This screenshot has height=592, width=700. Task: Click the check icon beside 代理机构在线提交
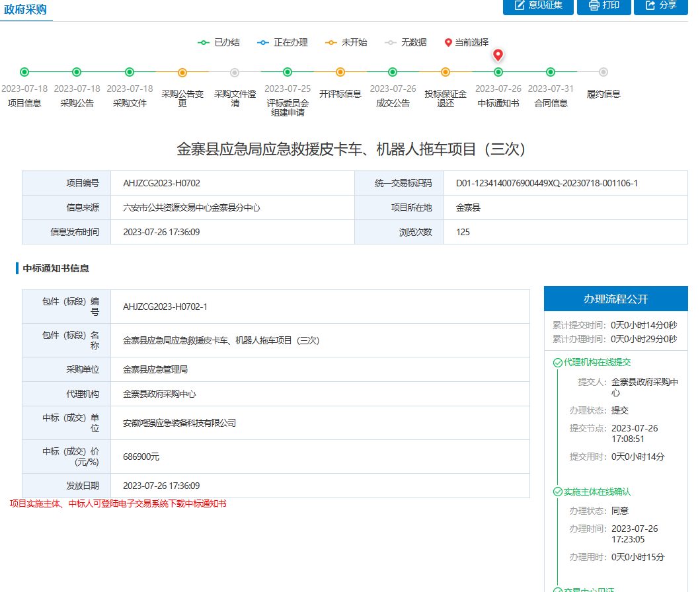click(558, 363)
